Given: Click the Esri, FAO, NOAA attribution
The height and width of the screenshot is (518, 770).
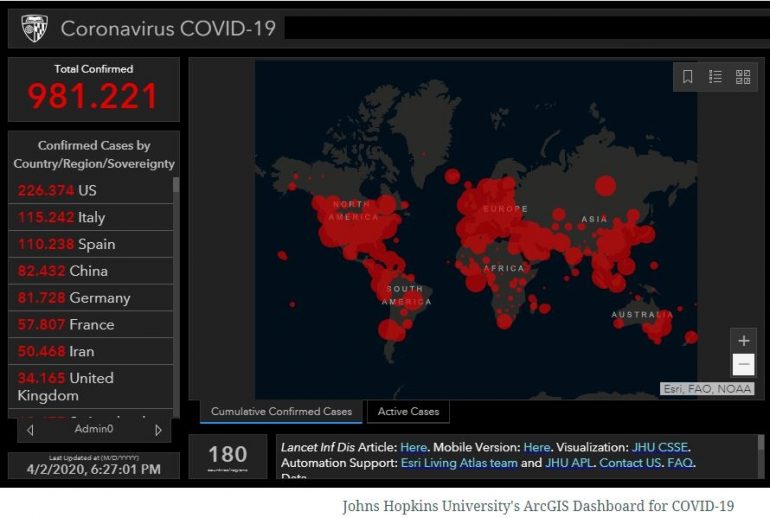Looking at the screenshot, I should [x=707, y=389].
